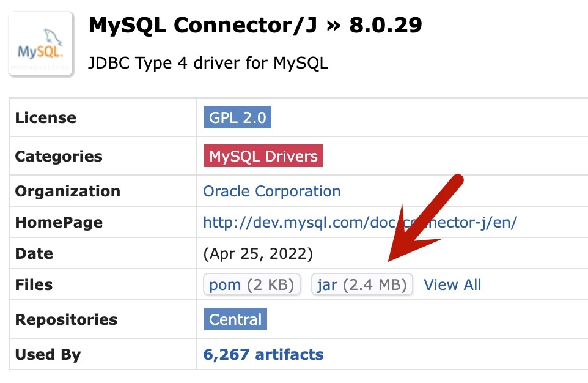Open the 6,267 artifacts usage link
Viewport: 588px width, 383px height.
263,354
